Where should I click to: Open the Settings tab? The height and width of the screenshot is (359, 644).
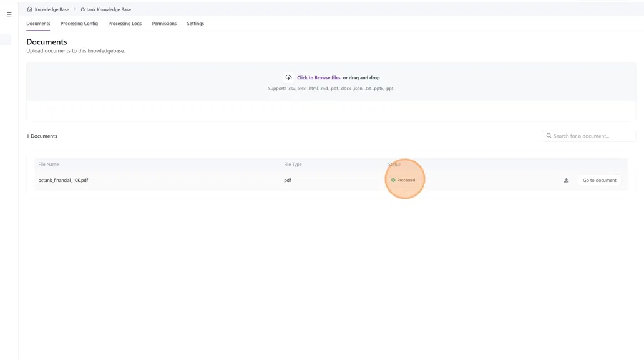[195, 24]
